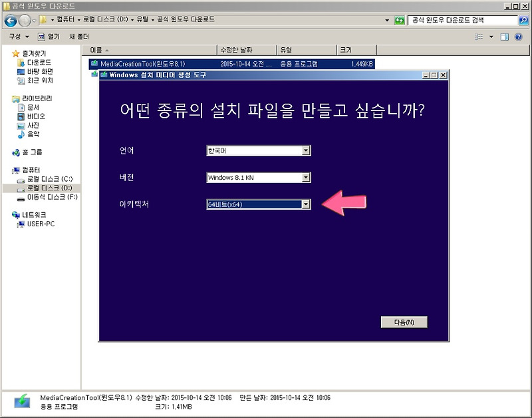The image size is (532, 418).
Task: Open the 음악 library
Action: [x=33, y=134]
